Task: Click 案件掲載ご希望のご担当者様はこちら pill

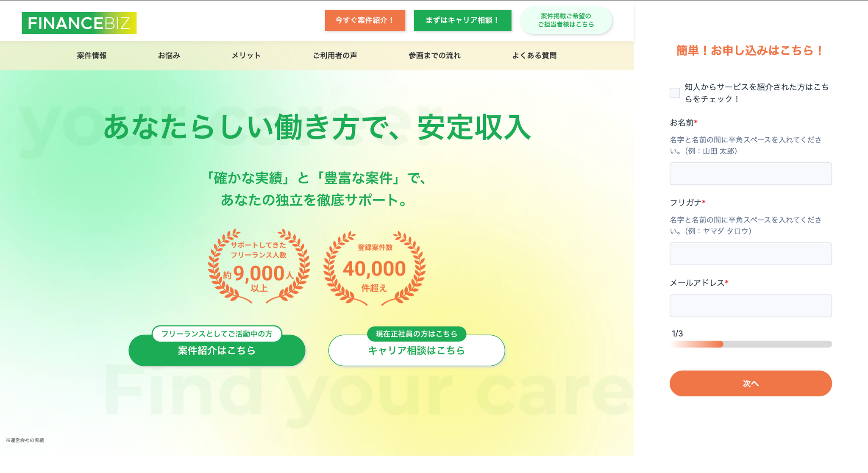Action: pyautogui.click(x=566, y=20)
